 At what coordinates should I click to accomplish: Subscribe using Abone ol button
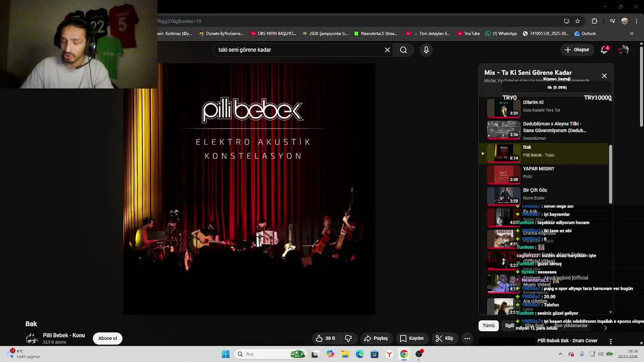[x=108, y=338]
